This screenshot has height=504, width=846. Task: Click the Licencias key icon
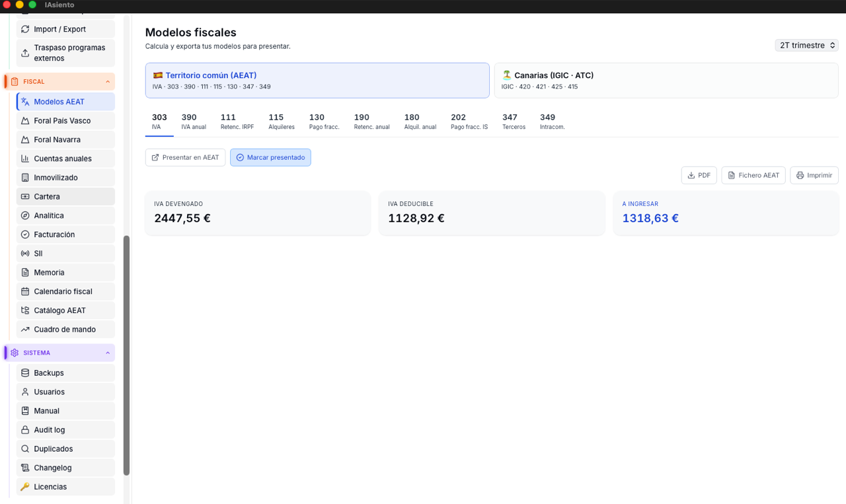25,487
